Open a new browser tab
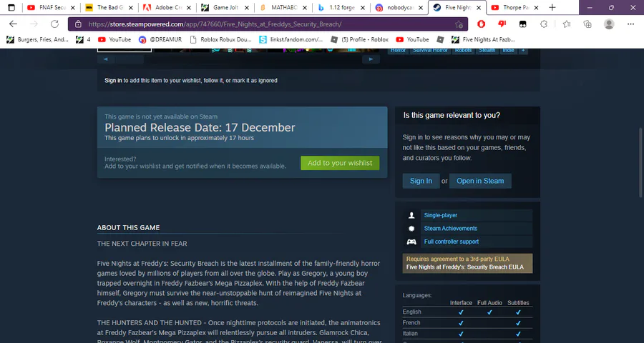 tap(552, 7)
